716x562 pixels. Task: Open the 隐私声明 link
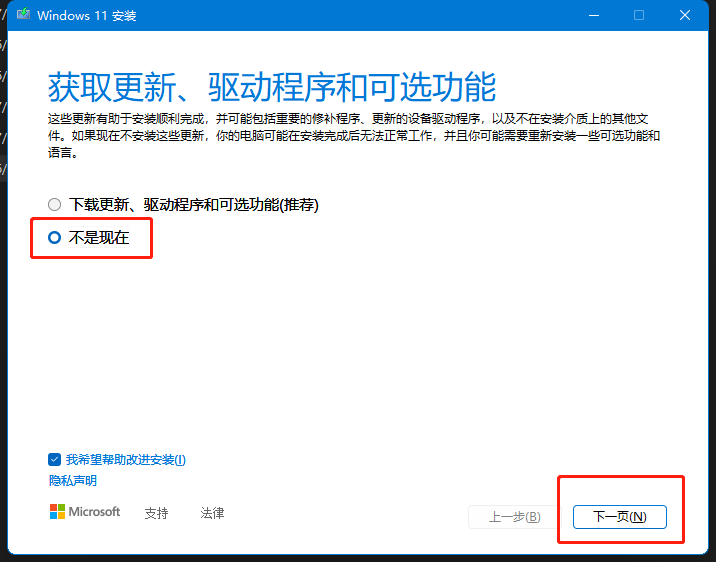(73, 481)
